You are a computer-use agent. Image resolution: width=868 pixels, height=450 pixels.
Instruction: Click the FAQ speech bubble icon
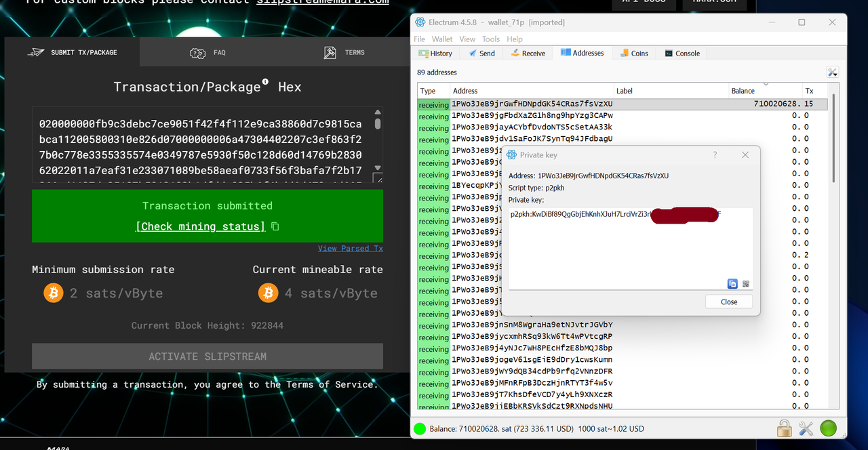pos(198,53)
